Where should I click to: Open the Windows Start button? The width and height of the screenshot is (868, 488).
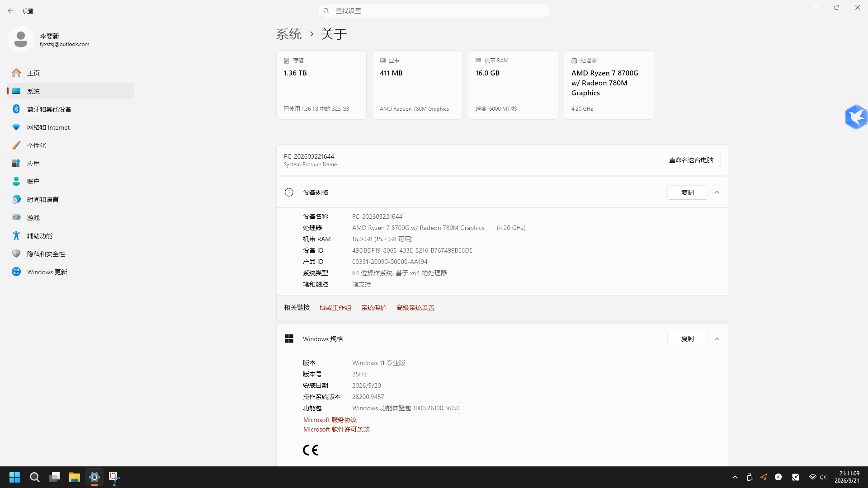pos(14,477)
